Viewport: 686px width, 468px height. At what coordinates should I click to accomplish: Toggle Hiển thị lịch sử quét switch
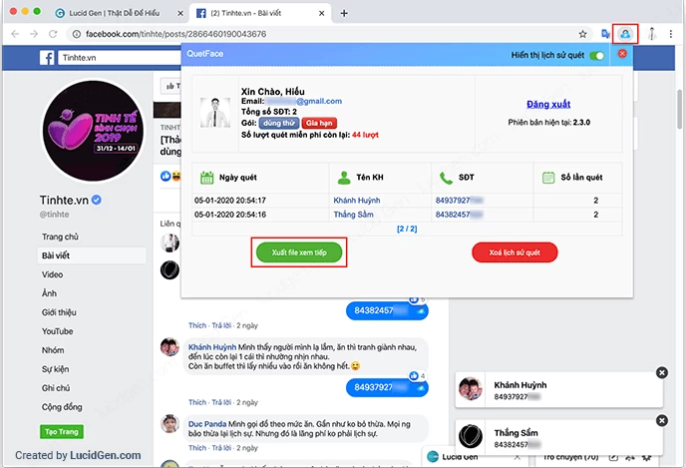coord(597,55)
